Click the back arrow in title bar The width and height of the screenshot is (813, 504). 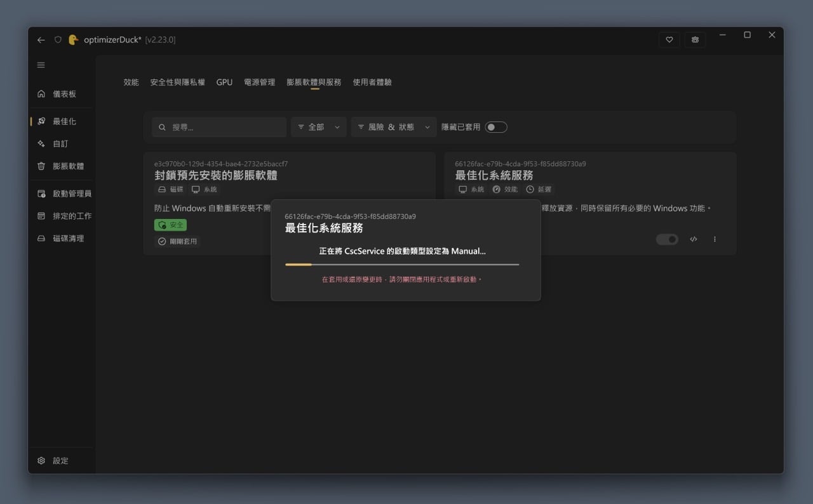[x=41, y=40]
